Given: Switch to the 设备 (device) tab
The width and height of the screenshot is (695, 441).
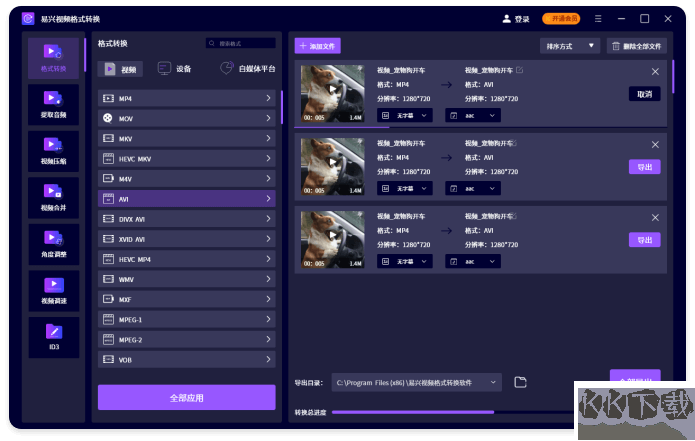Looking at the screenshot, I should click(175, 69).
